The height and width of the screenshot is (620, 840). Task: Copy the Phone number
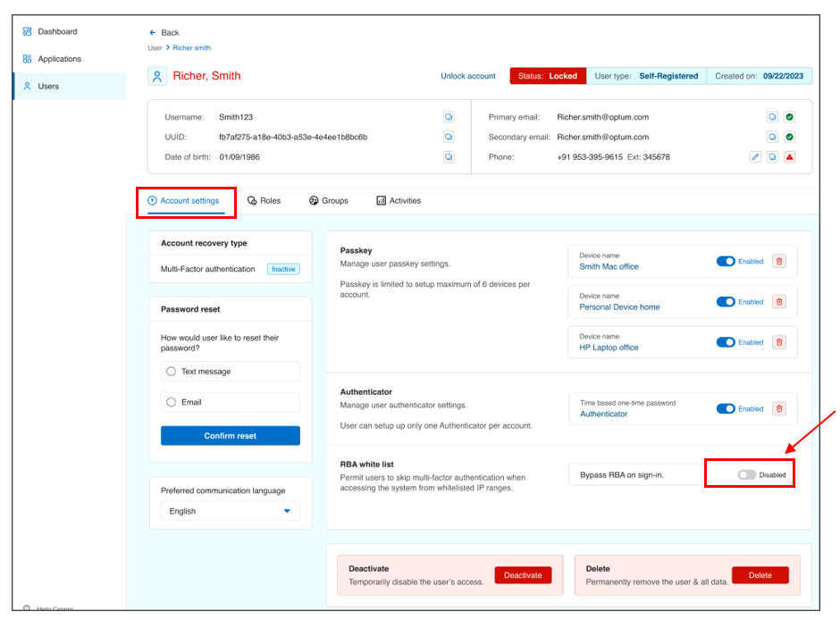(772, 157)
